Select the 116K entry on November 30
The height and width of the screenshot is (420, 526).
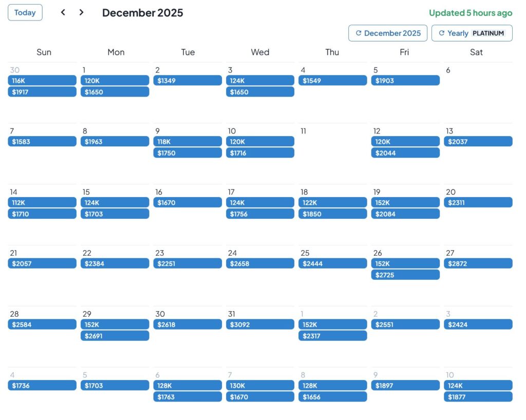pos(42,81)
